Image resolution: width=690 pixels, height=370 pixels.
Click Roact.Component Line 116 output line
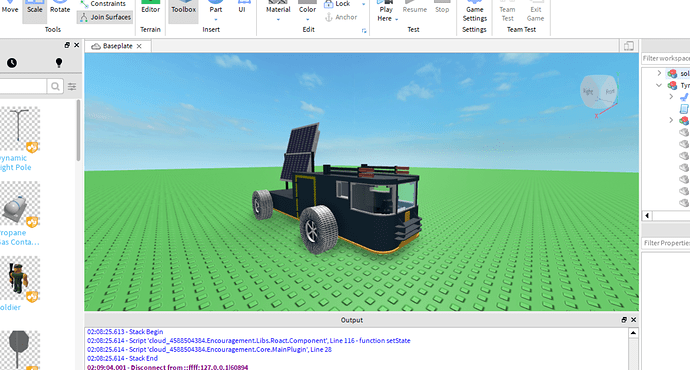point(249,341)
